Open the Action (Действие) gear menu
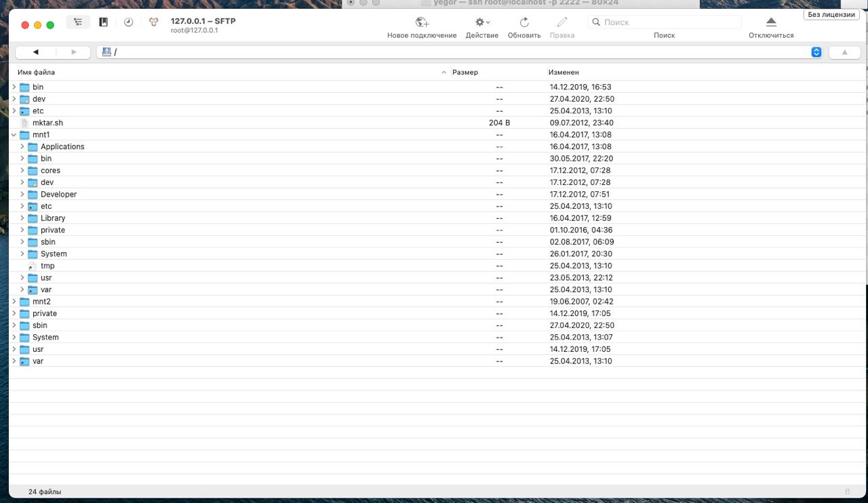Image resolution: width=868 pixels, height=503 pixels. [x=482, y=22]
